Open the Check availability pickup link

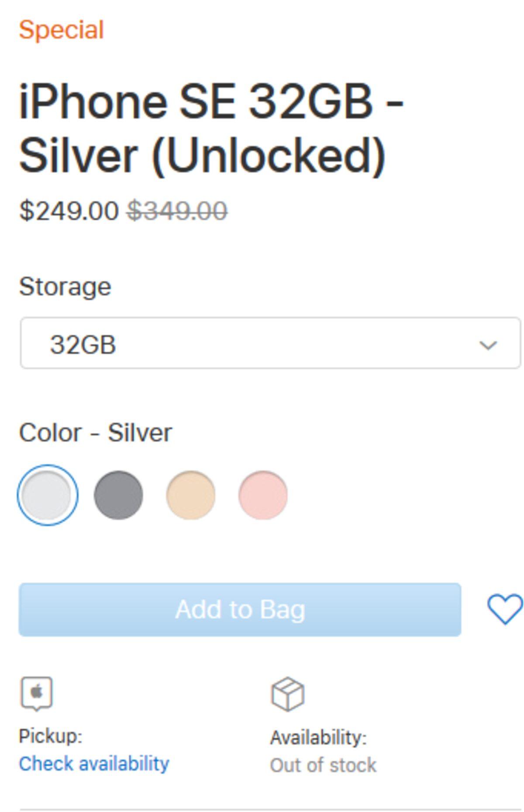[94, 764]
